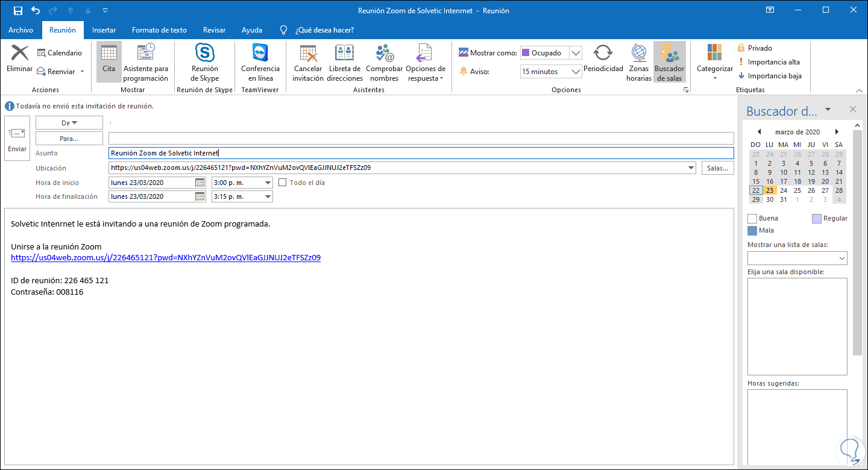Click Comprobar nombres icon
Screen dimensions: 868x470
click(x=385, y=54)
